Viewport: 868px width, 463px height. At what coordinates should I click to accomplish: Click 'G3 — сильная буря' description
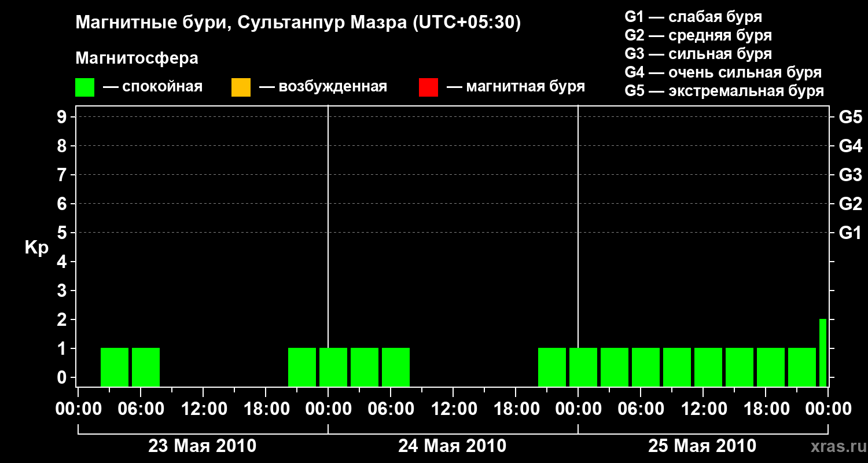pos(698,54)
